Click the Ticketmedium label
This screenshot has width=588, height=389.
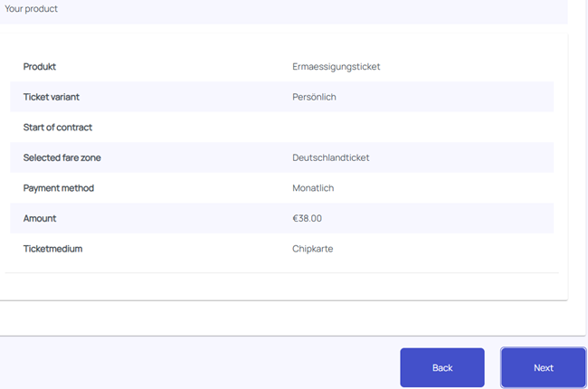click(x=52, y=249)
